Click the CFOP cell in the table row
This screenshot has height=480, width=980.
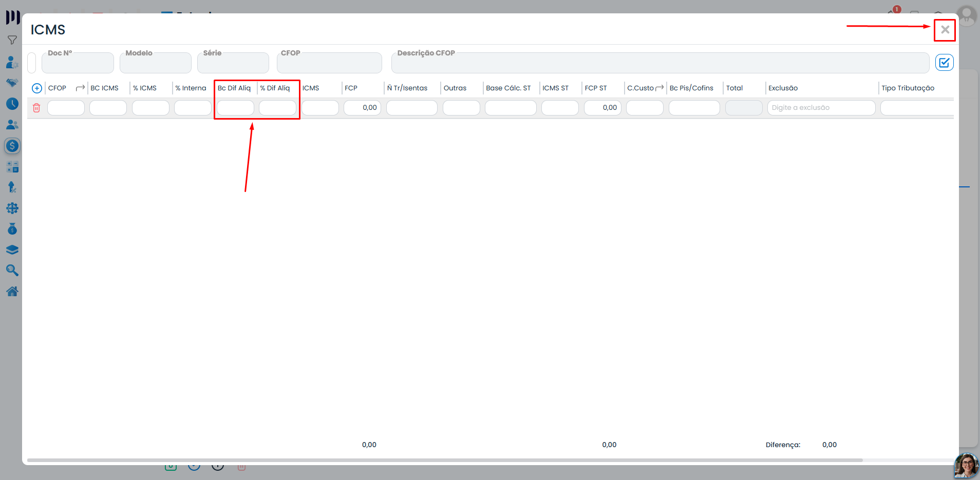pyautogui.click(x=66, y=108)
